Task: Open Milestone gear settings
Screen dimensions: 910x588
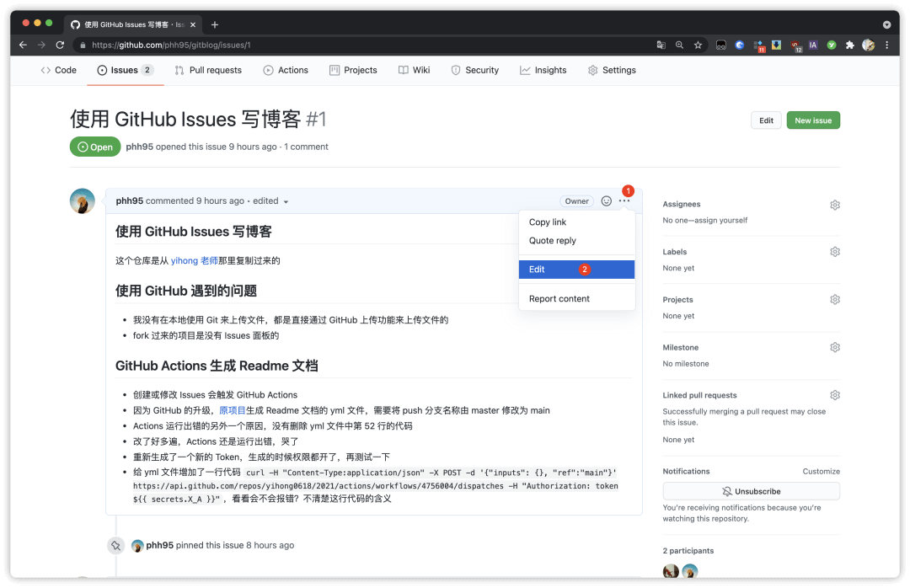Action: (x=834, y=347)
